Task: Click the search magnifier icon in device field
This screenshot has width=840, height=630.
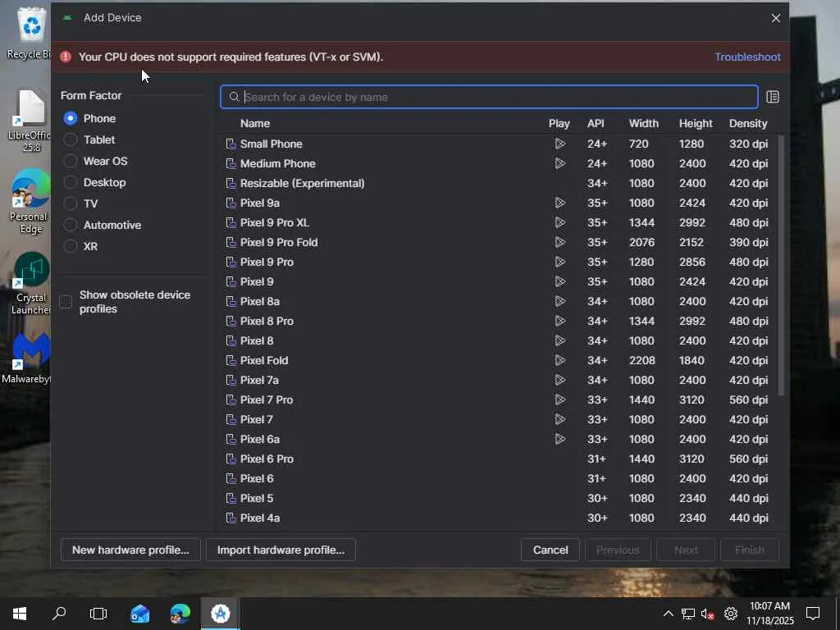Action: pyautogui.click(x=234, y=97)
